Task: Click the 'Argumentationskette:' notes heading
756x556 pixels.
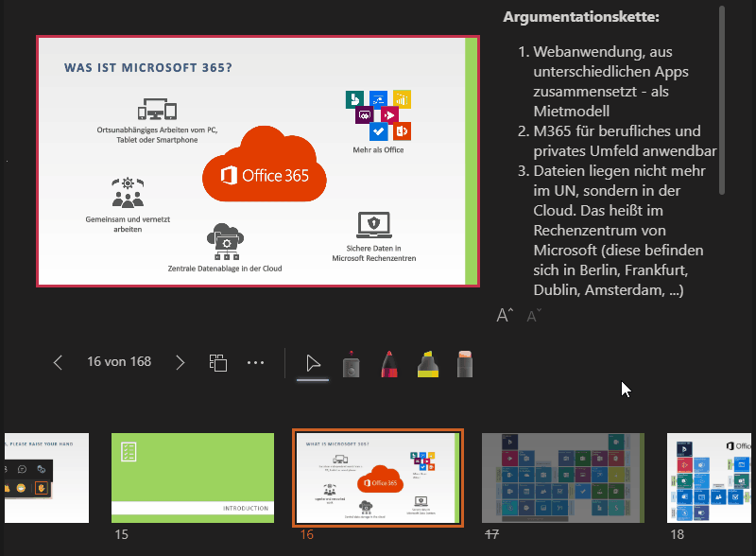Action: click(x=581, y=17)
